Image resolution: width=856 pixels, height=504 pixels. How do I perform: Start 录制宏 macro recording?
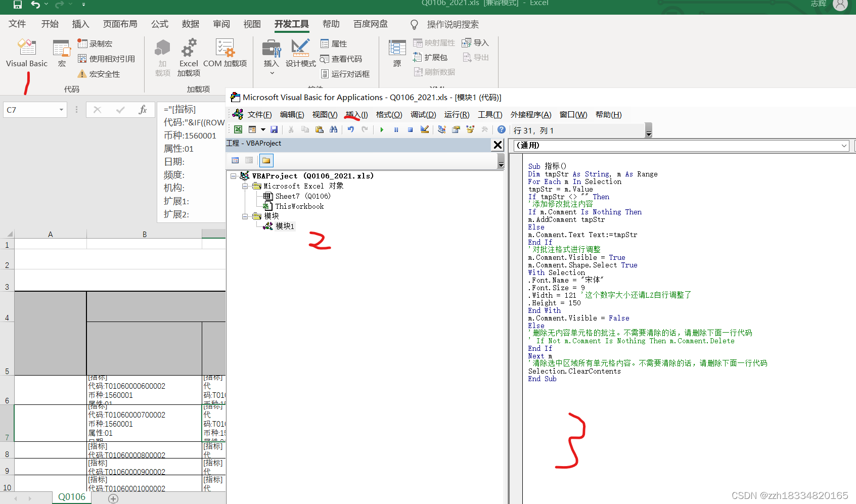tap(95, 44)
